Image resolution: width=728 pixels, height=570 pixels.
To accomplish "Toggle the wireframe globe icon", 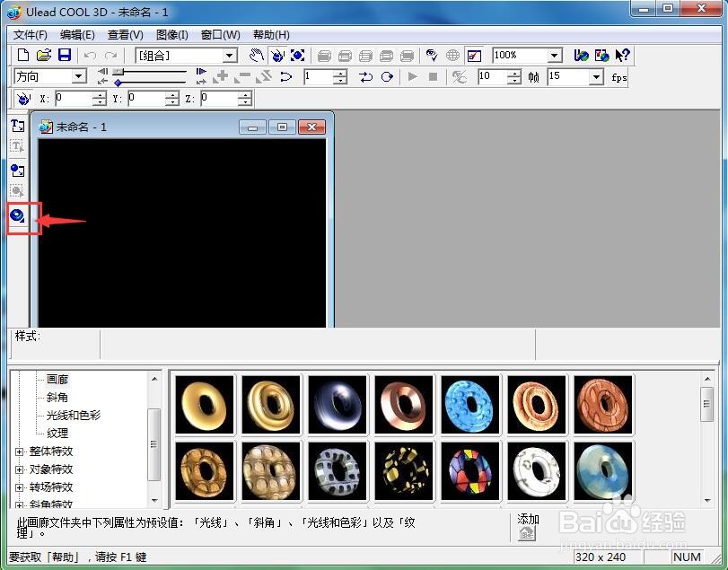I will (x=452, y=56).
